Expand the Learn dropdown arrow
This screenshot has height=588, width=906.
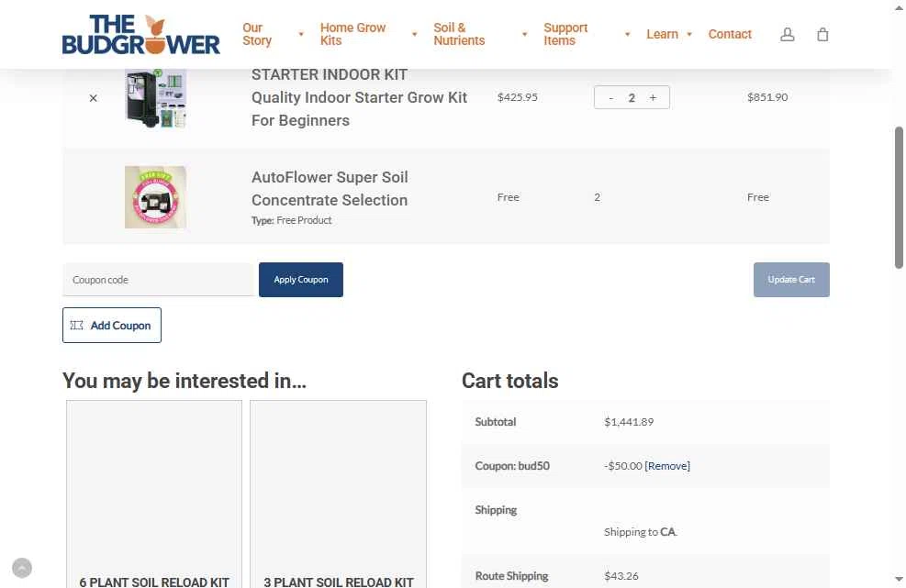click(689, 35)
